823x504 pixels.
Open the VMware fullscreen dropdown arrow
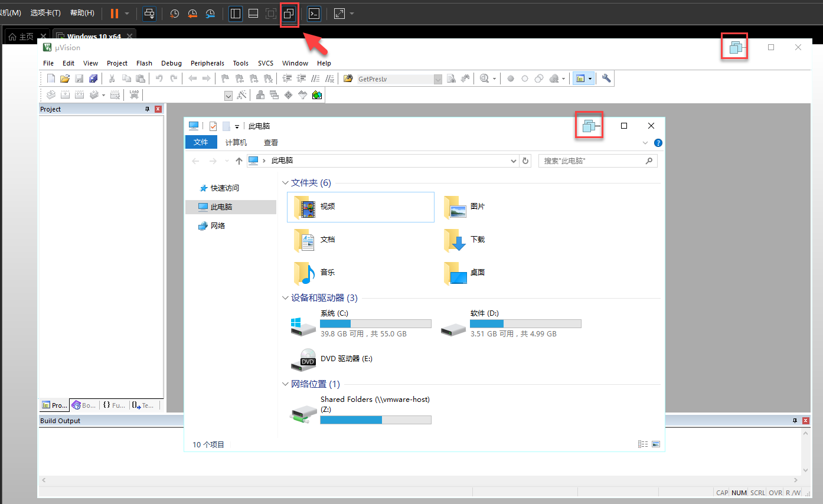(352, 14)
